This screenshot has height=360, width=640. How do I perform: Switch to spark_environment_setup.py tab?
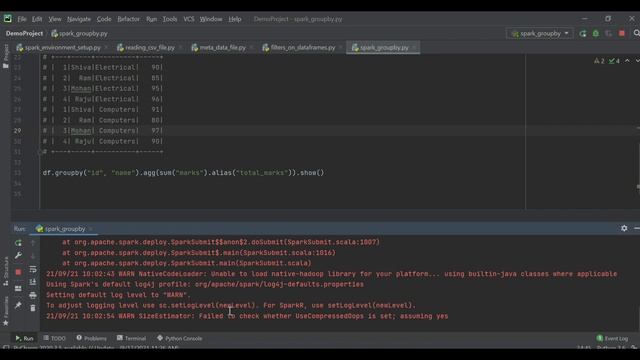pyautogui.click(x=62, y=48)
